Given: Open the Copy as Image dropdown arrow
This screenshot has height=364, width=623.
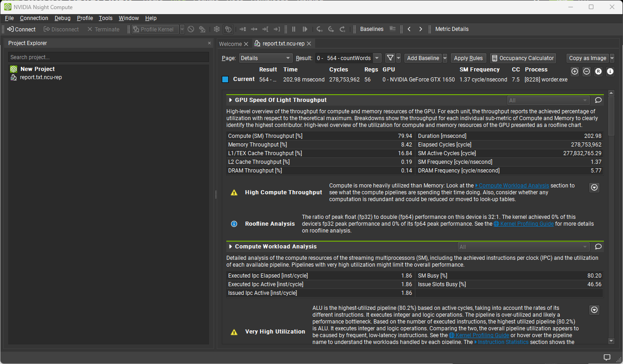Looking at the screenshot, I should tap(612, 58).
